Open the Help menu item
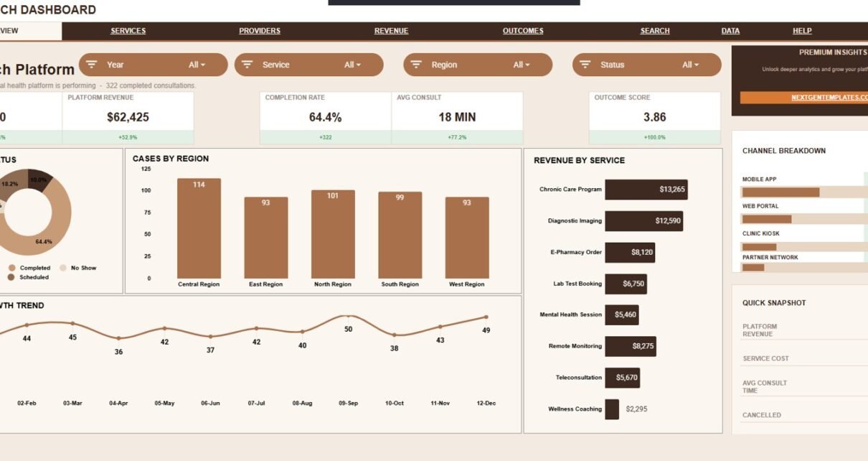Screen dimensions: 868x461 [x=802, y=31]
